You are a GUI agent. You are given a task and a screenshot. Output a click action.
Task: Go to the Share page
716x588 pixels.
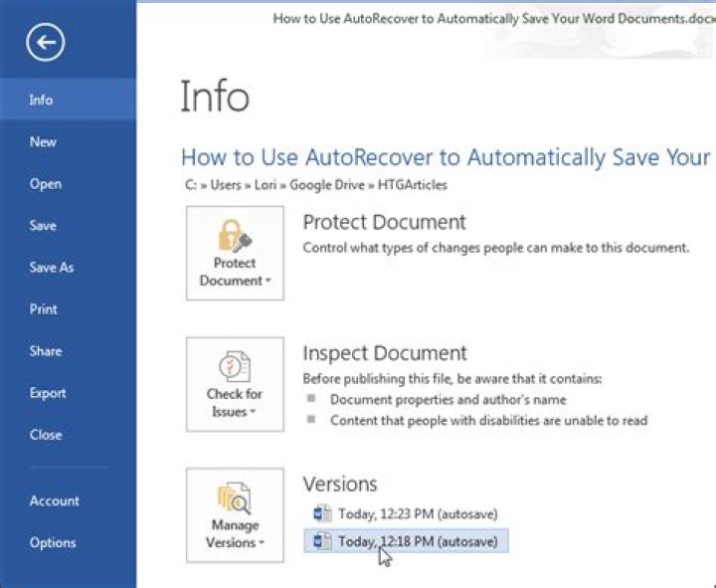point(68,351)
